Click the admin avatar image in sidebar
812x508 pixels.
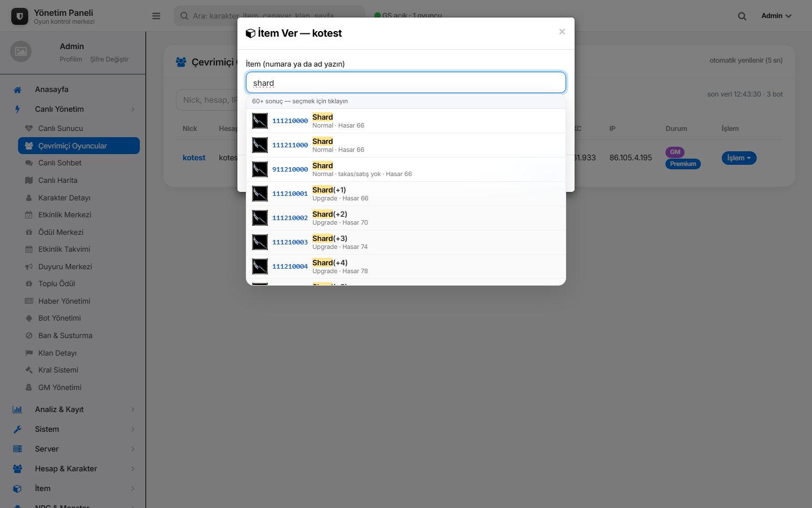(21, 51)
